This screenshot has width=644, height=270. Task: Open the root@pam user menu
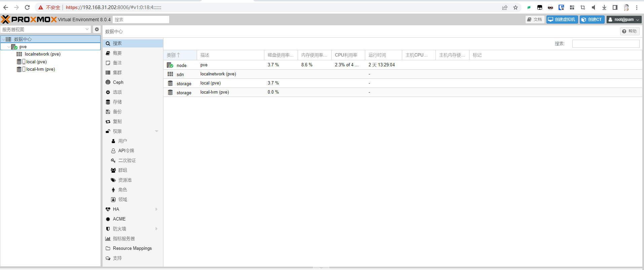pyautogui.click(x=624, y=20)
